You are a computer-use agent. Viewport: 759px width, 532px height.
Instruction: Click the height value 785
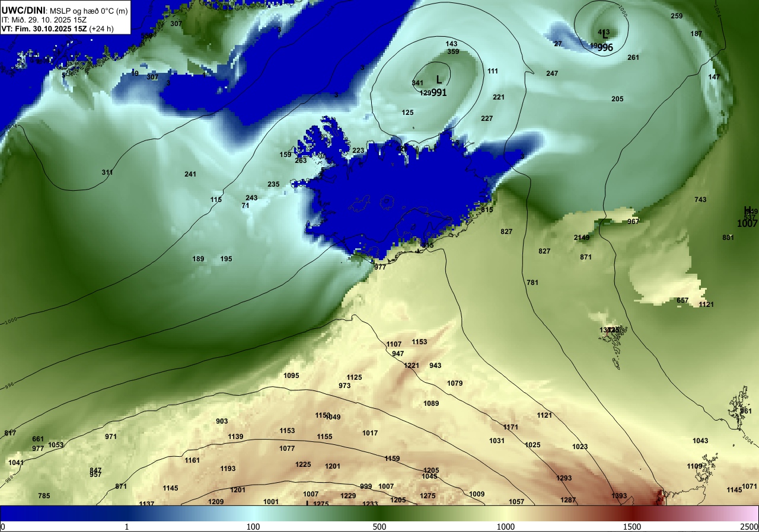click(x=44, y=496)
